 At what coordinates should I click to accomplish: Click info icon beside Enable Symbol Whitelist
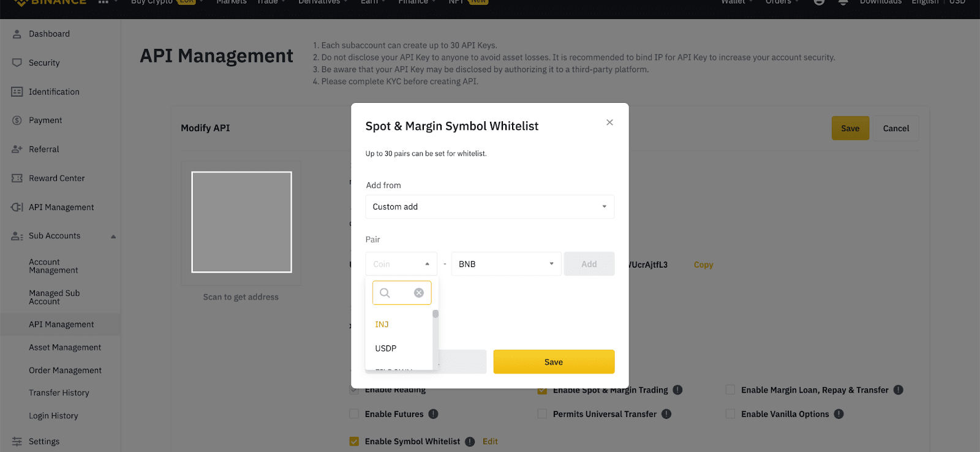(x=470, y=442)
